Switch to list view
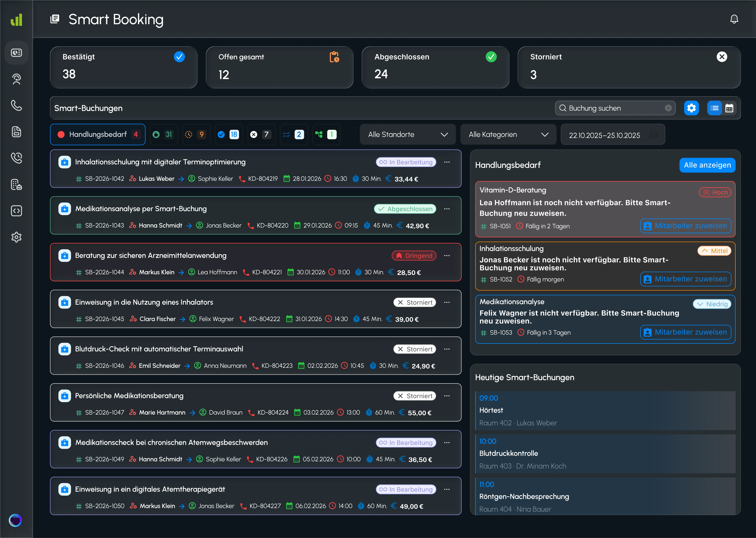This screenshot has height=538, width=756. (x=715, y=108)
